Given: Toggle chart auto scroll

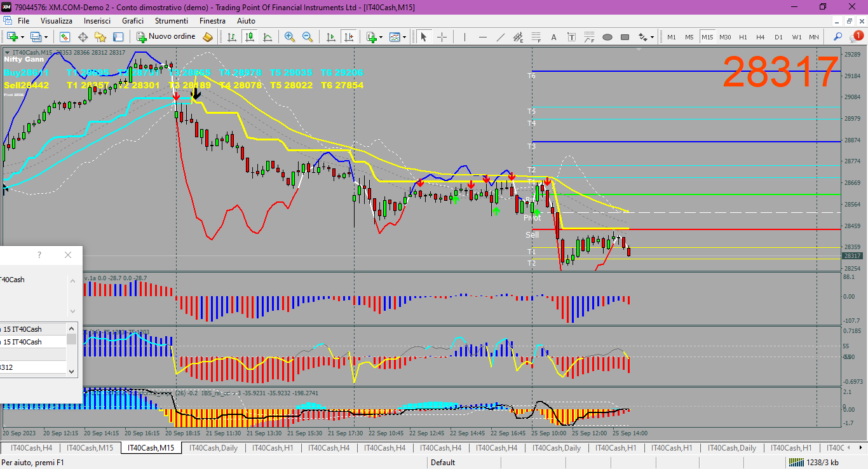Looking at the screenshot, I should pyautogui.click(x=330, y=37).
